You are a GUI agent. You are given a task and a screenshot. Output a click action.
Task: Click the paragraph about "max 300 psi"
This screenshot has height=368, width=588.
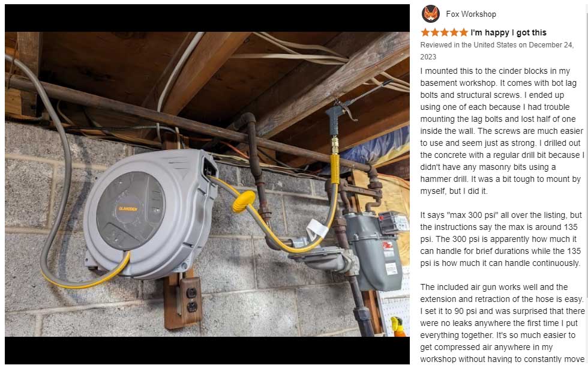pyautogui.click(x=501, y=239)
